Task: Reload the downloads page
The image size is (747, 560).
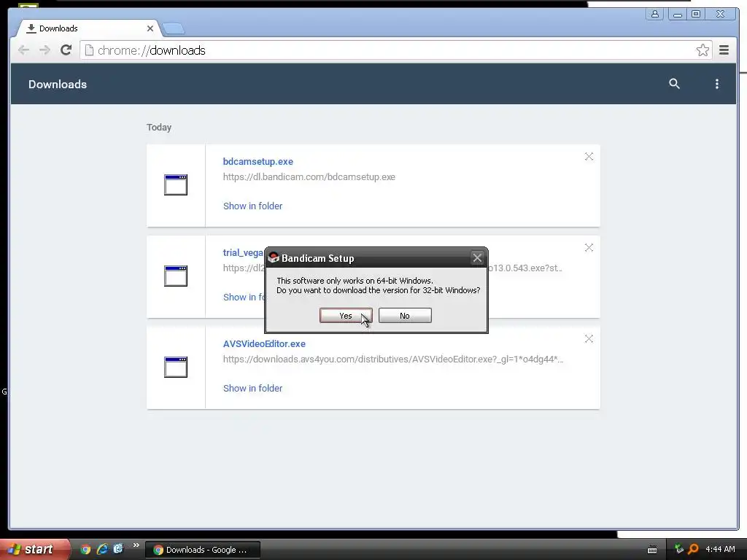Action: tap(66, 50)
